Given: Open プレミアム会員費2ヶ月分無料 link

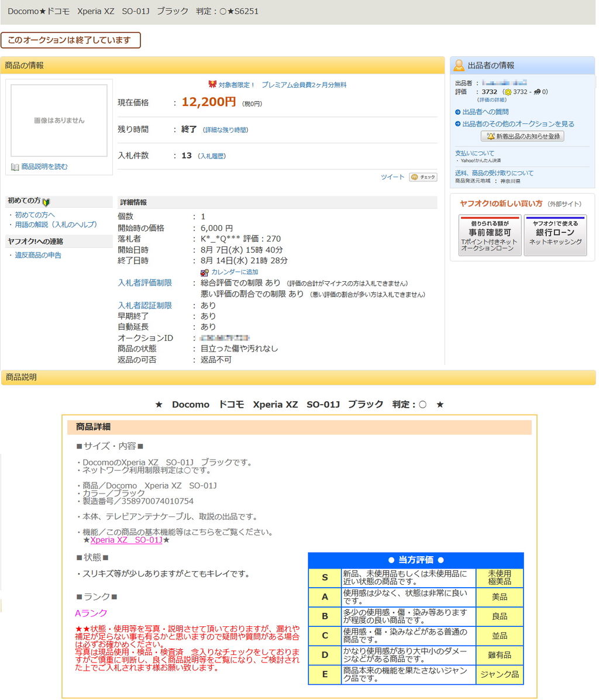Looking at the screenshot, I should (304, 85).
